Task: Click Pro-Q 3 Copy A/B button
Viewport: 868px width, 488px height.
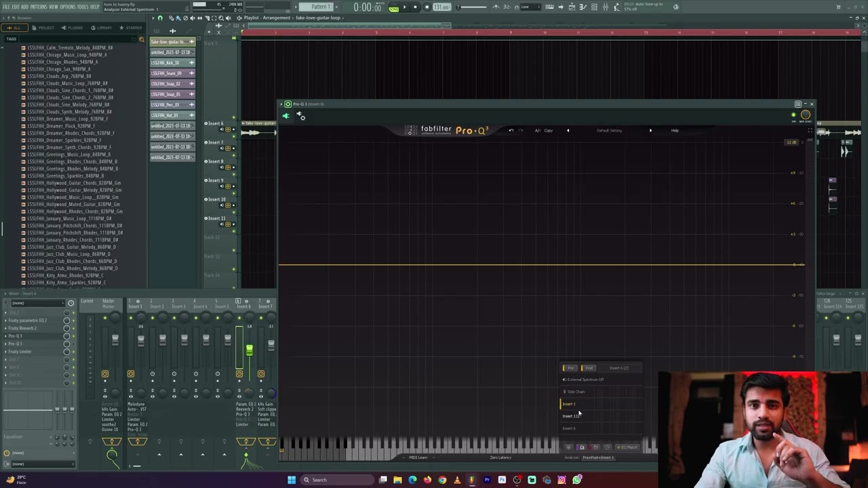Action: (548, 131)
